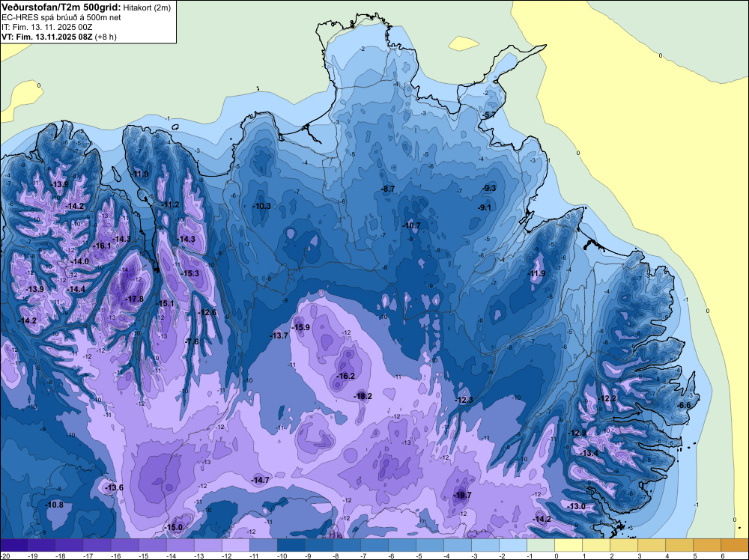Click the legend swatch between -20 and -19
Screen dimensions: 749x560
pos(13,545)
